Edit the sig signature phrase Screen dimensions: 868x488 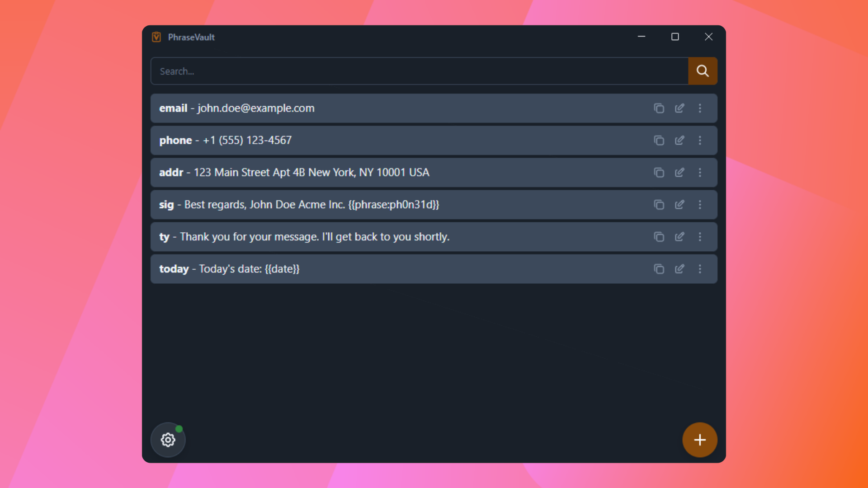[x=679, y=204]
